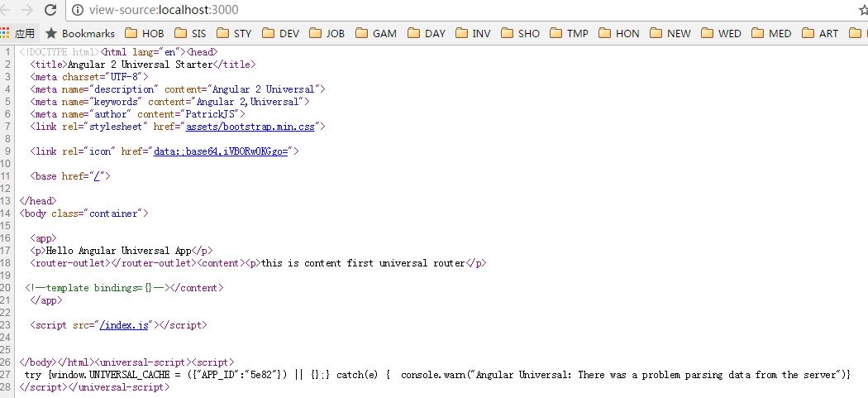This screenshot has width=868, height=398.
Task: Click the closing universal-script tag
Action: pos(119,387)
